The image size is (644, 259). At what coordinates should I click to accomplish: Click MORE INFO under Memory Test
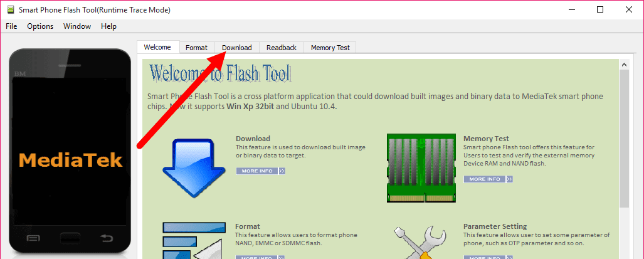tap(488, 179)
